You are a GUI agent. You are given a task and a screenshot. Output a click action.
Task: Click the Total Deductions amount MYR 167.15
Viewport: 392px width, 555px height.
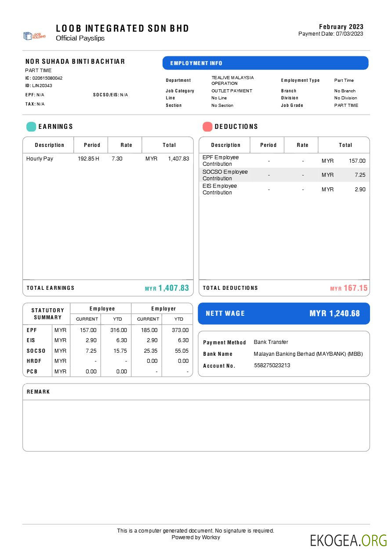(349, 288)
